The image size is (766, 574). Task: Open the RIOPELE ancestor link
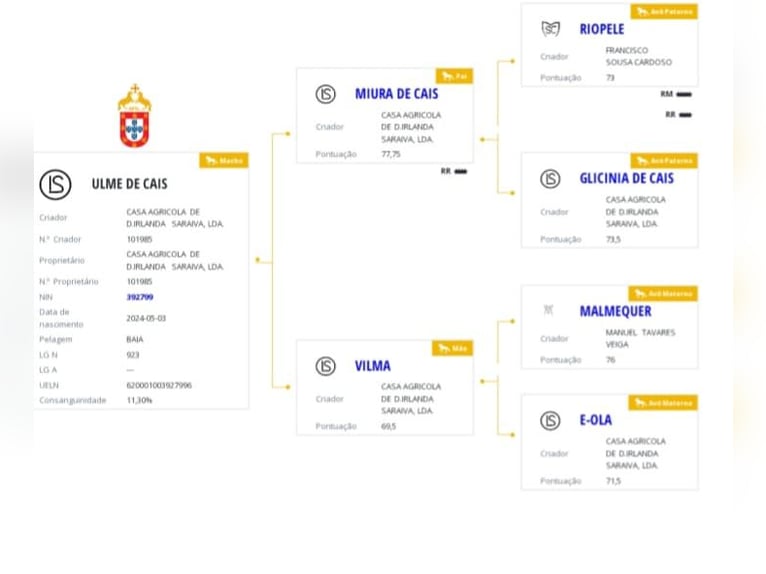[602, 29]
